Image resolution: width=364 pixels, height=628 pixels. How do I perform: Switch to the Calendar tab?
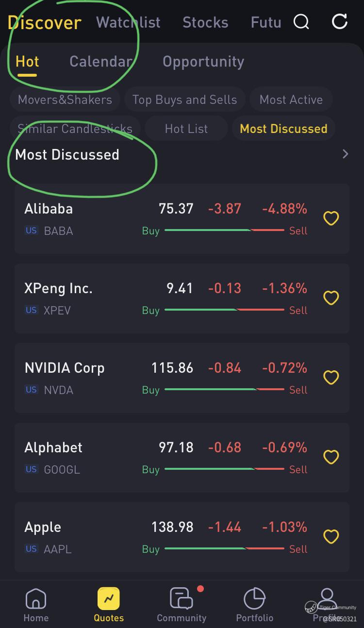[x=100, y=62]
